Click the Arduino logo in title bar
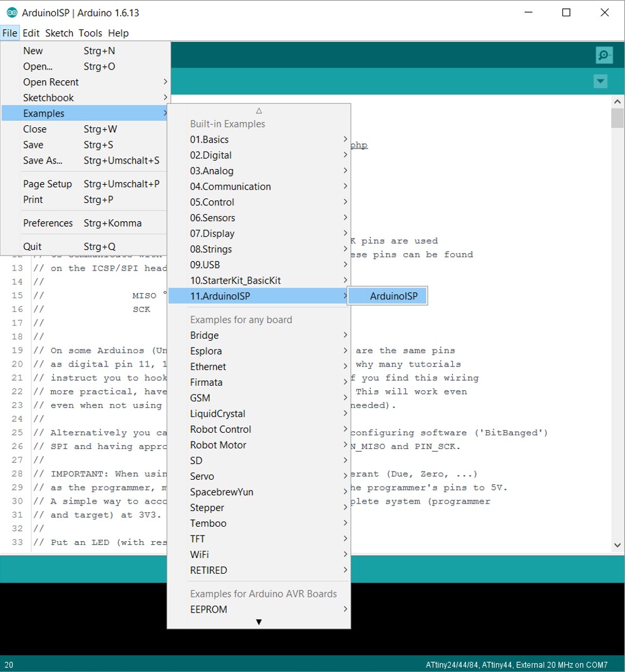Viewport: 625px width, 672px height. coord(12,13)
